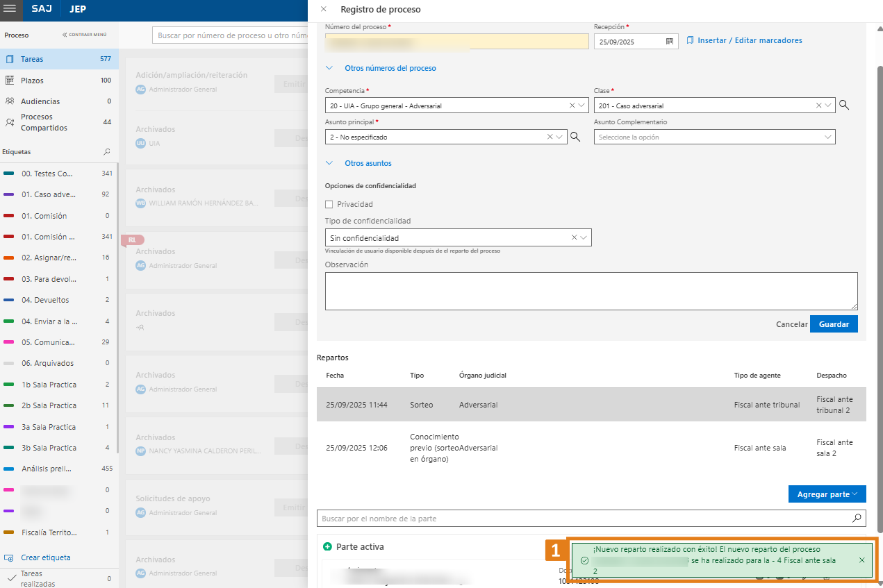Click the Guardar button
Image resolution: width=883 pixels, height=588 pixels.
click(834, 324)
